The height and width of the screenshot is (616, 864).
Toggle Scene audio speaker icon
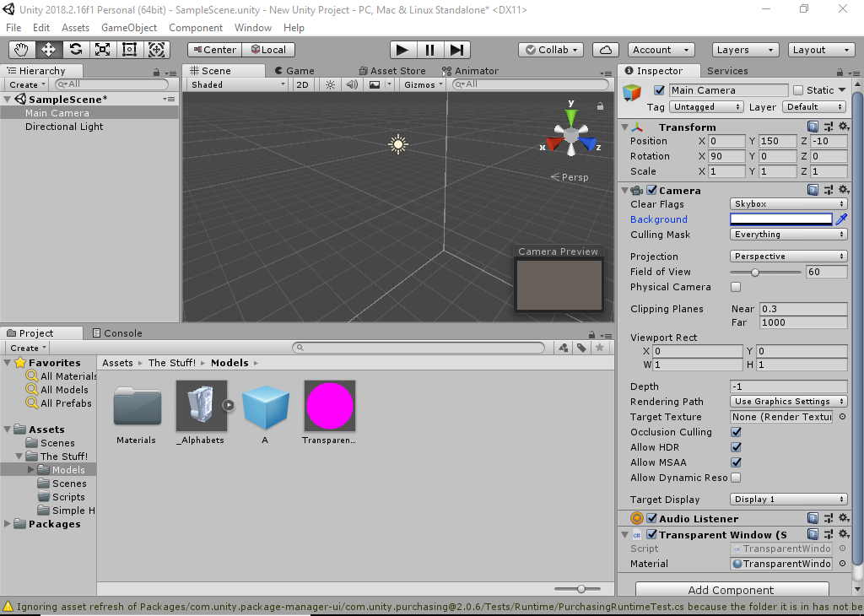[352, 84]
